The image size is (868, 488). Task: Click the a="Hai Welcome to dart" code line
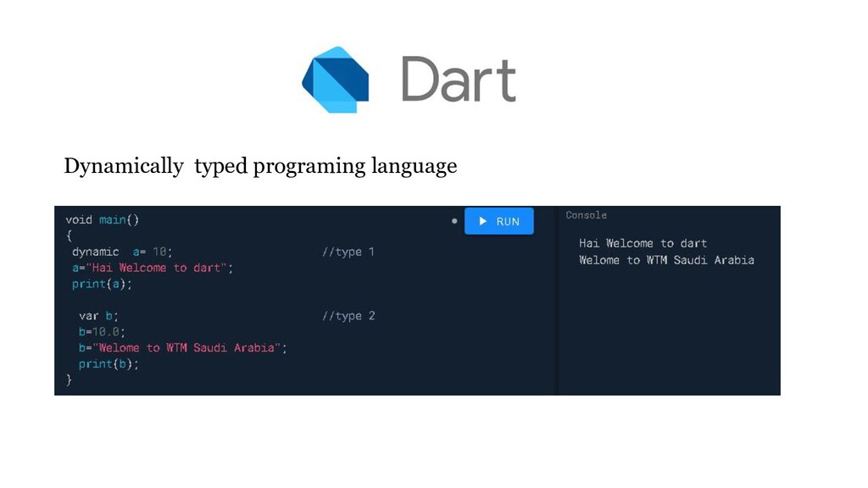pyautogui.click(x=153, y=268)
